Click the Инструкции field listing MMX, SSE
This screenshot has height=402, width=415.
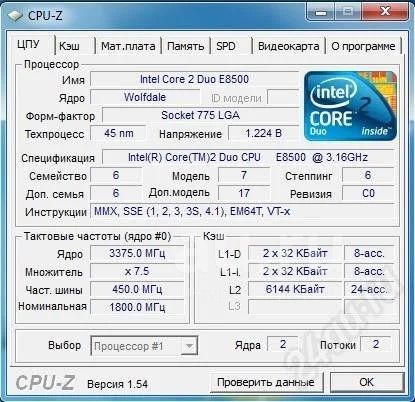(242, 211)
